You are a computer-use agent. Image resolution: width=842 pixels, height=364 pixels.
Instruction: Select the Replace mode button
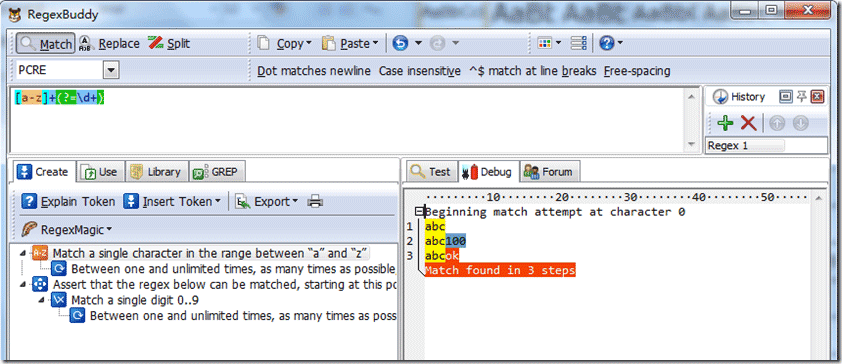pyautogui.click(x=110, y=43)
